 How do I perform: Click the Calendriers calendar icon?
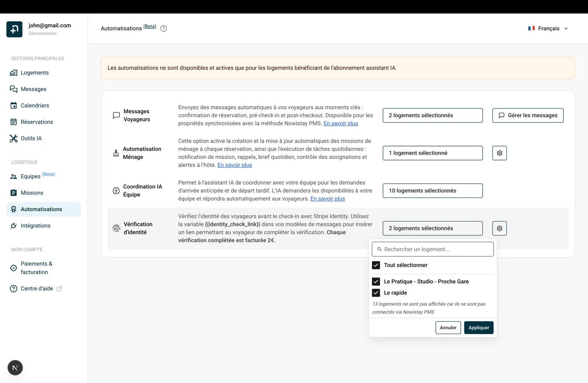[x=14, y=106]
